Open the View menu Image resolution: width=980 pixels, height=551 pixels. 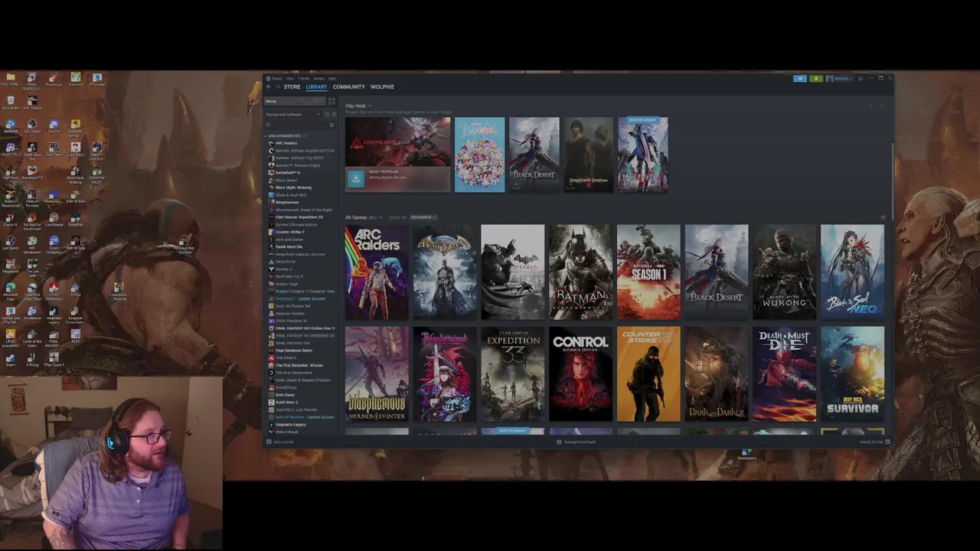click(x=290, y=78)
